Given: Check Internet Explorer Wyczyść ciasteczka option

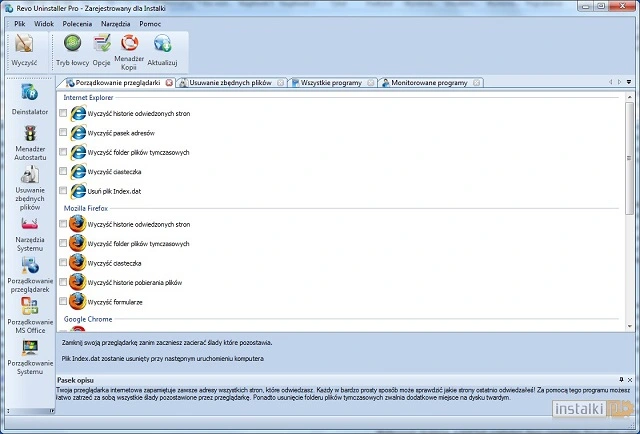Looking at the screenshot, I should pyautogui.click(x=64, y=171).
